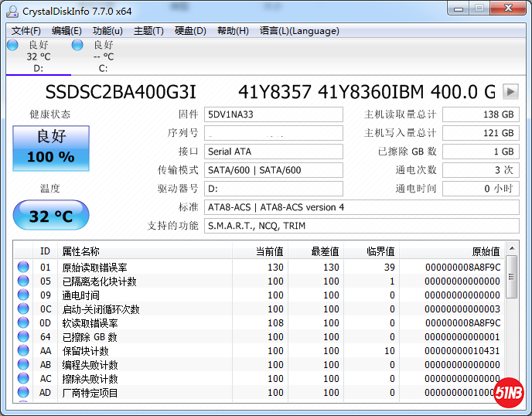Select the C: drive status icon
Viewport: 532px width, 416px height.
click(x=77, y=45)
